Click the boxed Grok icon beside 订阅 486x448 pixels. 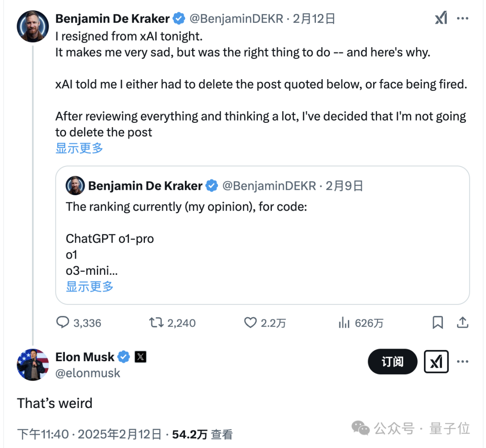[x=436, y=362]
